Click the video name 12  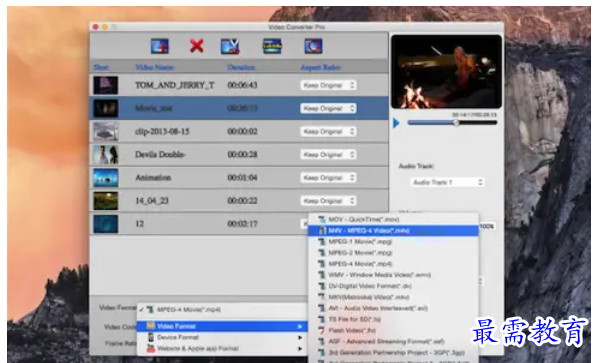click(x=140, y=224)
